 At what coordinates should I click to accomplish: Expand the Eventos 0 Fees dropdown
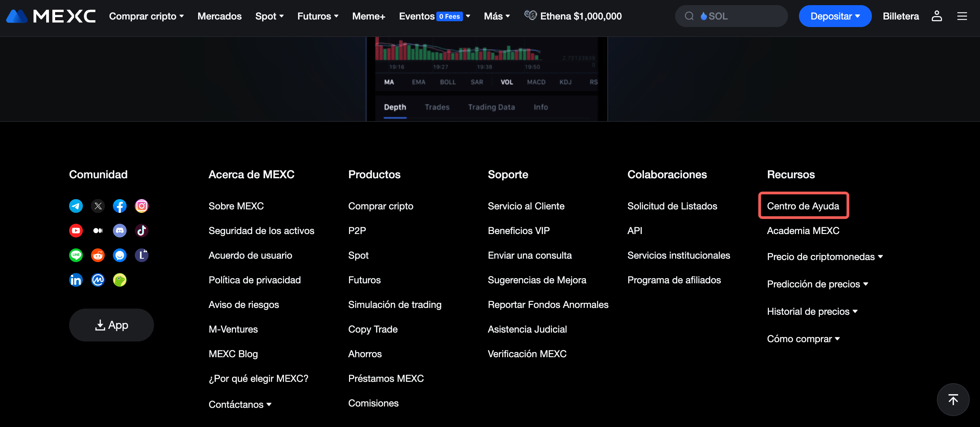coord(435,16)
